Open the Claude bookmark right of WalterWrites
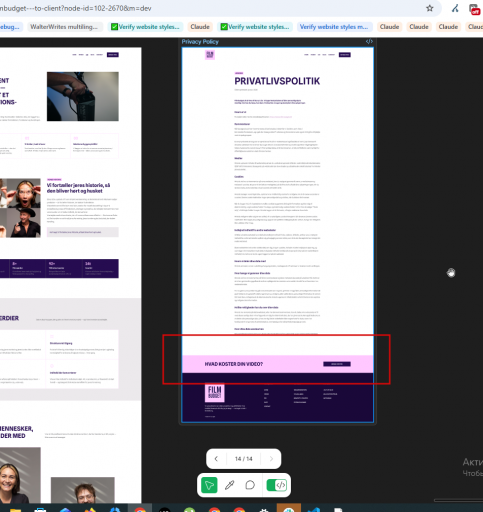Image resolution: width=483 pixels, height=512 pixels. coord(200,27)
